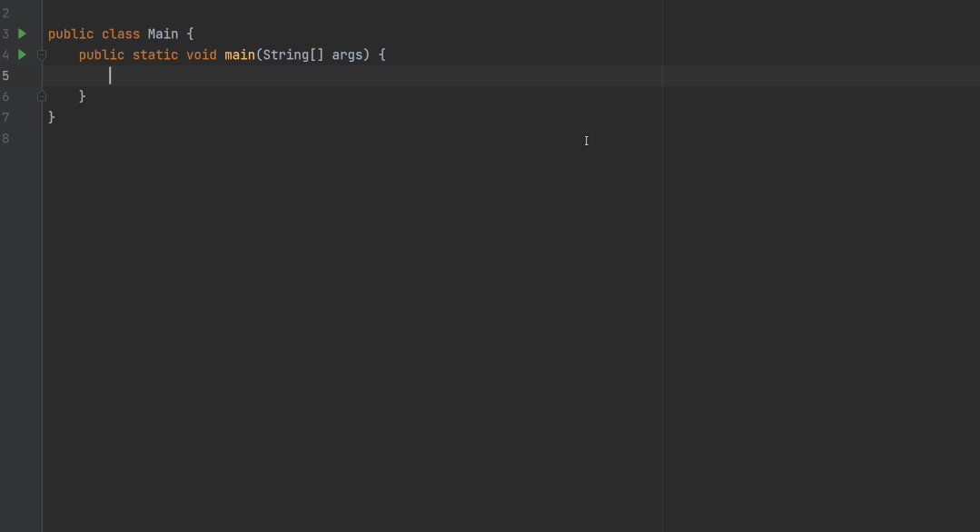Click the method's closing brace on line 6
Image resolution: width=980 pixels, height=532 pixels.
(x=83, y=96)
